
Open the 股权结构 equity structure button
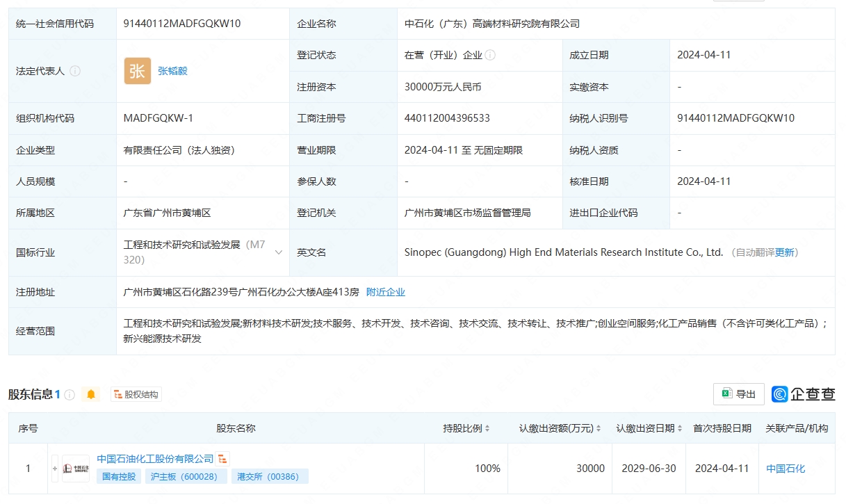(x=136, y=395)
